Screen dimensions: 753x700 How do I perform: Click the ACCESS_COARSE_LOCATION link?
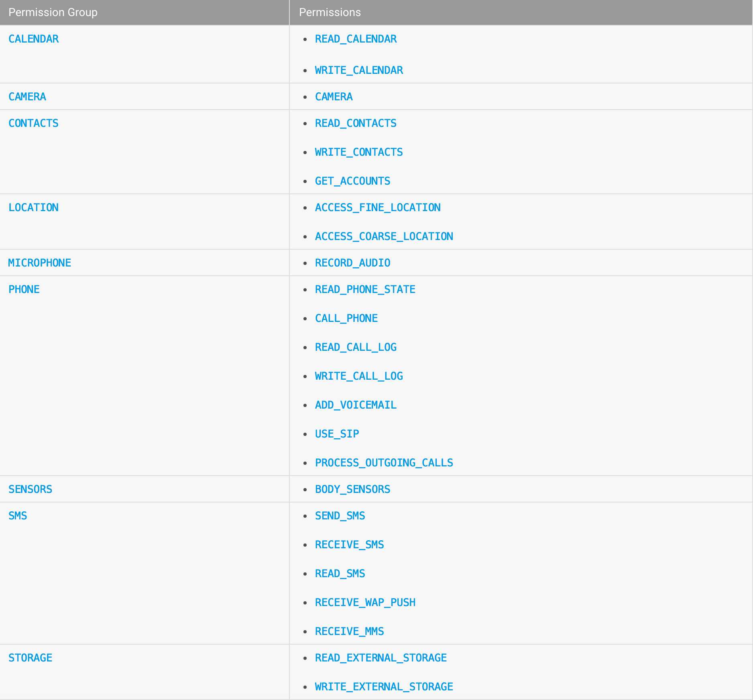pos(384,236)
